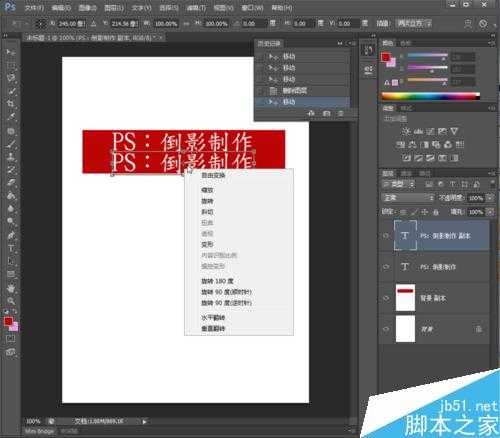Toggle the maintain aspect ratio link between W and H
500x438 pixels.
(186, 24)
